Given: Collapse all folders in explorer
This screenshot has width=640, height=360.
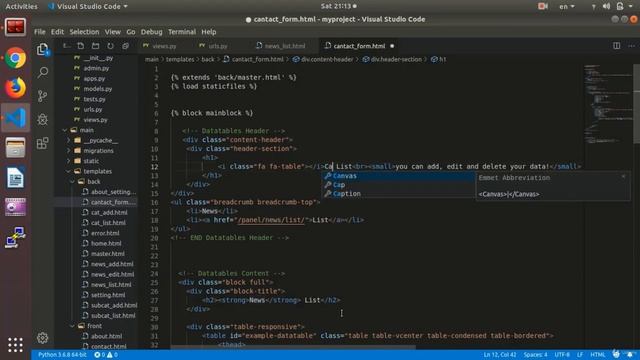Looking at the screenshot, I should point(125,46).
